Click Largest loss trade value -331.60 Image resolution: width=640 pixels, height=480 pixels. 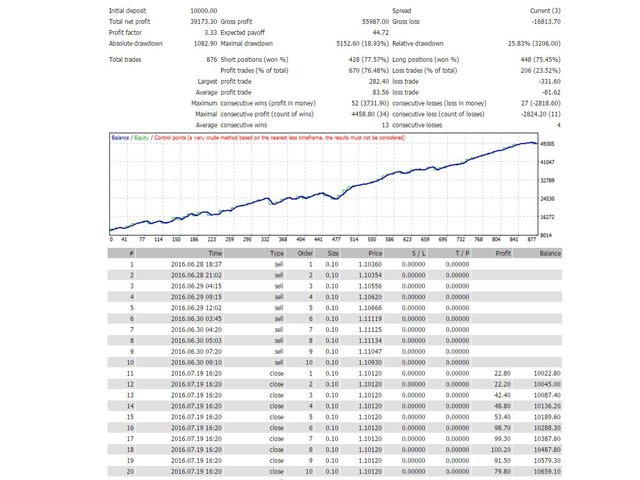click(549, 82)
